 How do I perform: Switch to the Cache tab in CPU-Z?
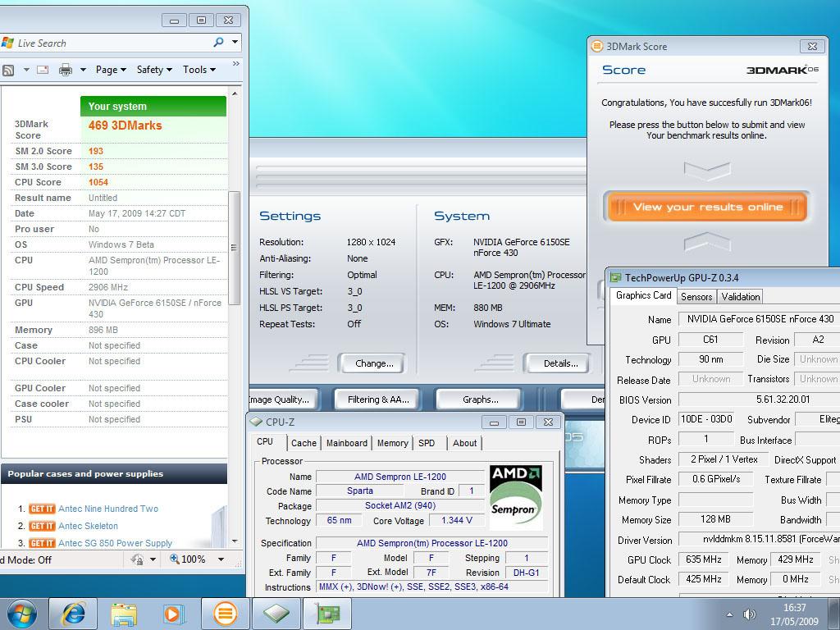coord(304,443)
